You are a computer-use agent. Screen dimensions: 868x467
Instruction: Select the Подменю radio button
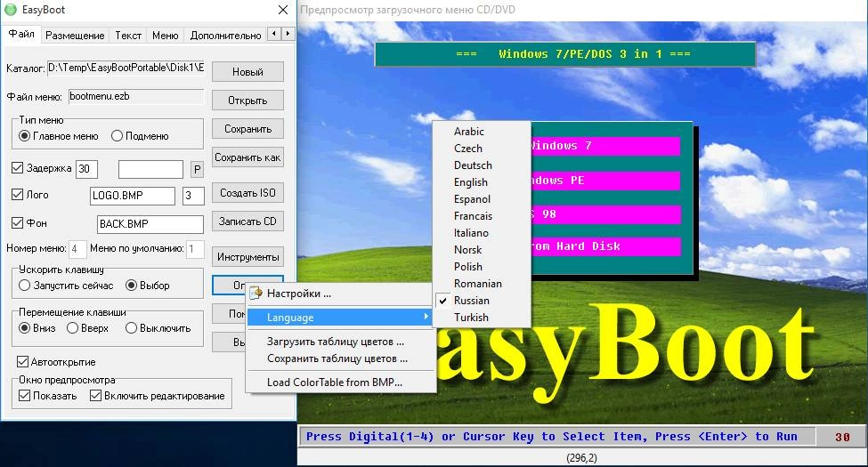tap(140, 135)
